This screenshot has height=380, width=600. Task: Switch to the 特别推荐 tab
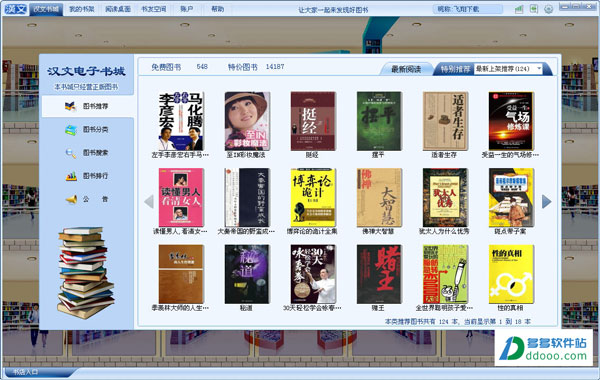[455, 69]
